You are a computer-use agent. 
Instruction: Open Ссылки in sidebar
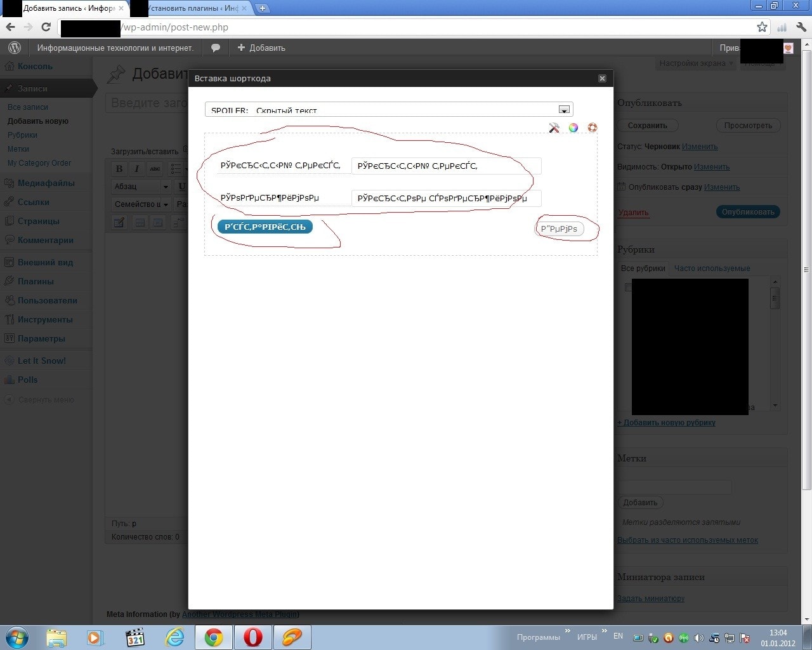point(34,202)
